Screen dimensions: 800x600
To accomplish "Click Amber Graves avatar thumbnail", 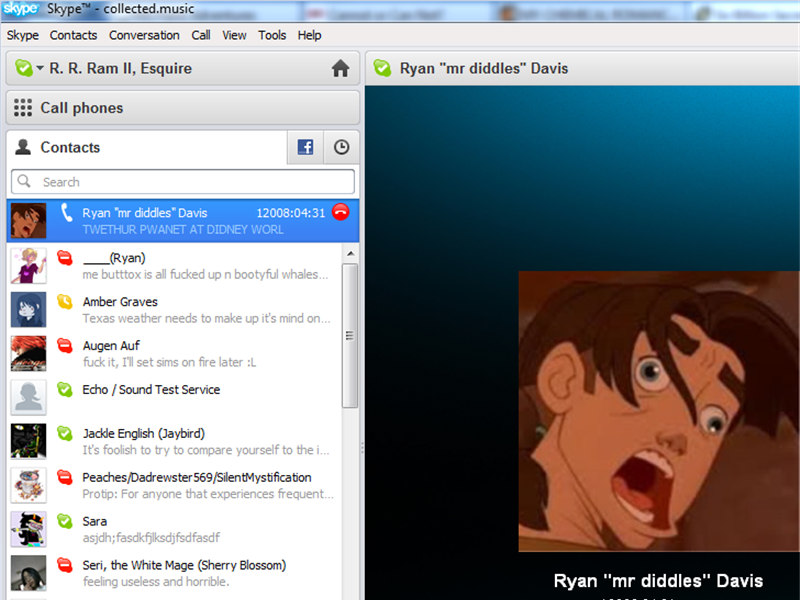I will 29,309.
